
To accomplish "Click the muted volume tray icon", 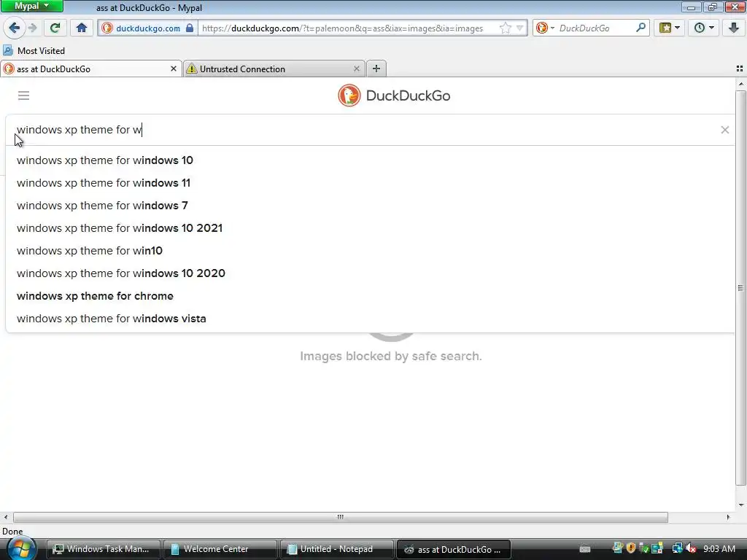I will [691, 548].
